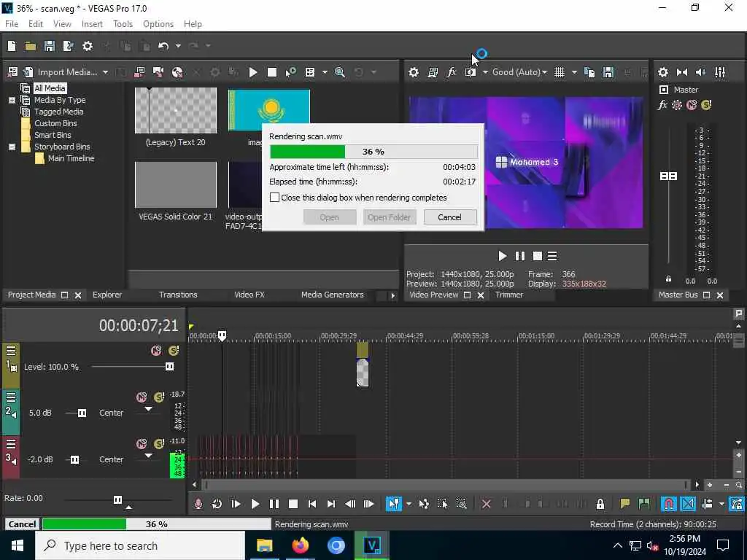The height and width of the screenshot is (560, 747).
Task: Open Video Preview hamburger menu
Action: click(x=552, y=256)
